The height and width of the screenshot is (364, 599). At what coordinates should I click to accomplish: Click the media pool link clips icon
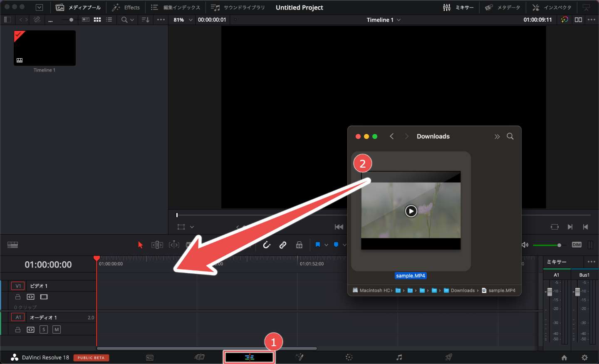point(37,20)
